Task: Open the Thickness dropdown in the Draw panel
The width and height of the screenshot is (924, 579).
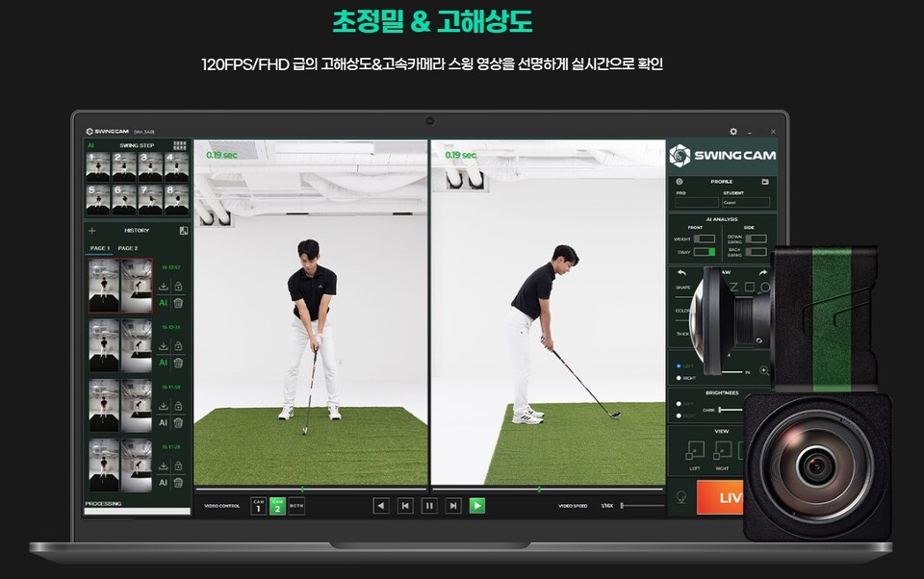Action: point(681,333)
